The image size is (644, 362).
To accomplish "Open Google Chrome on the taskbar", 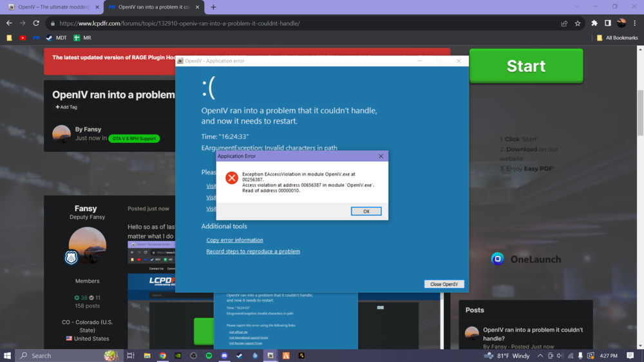I will point(163,356).
